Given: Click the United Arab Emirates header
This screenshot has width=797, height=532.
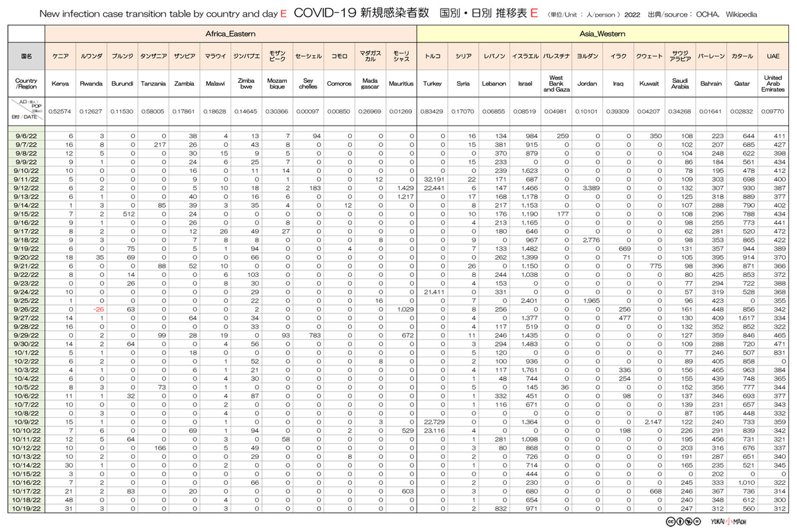Looking at the screenshot, I should tap(774, 84).
